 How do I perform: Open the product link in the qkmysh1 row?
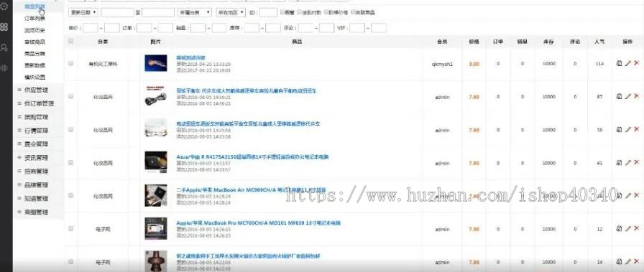pos(190,57)
